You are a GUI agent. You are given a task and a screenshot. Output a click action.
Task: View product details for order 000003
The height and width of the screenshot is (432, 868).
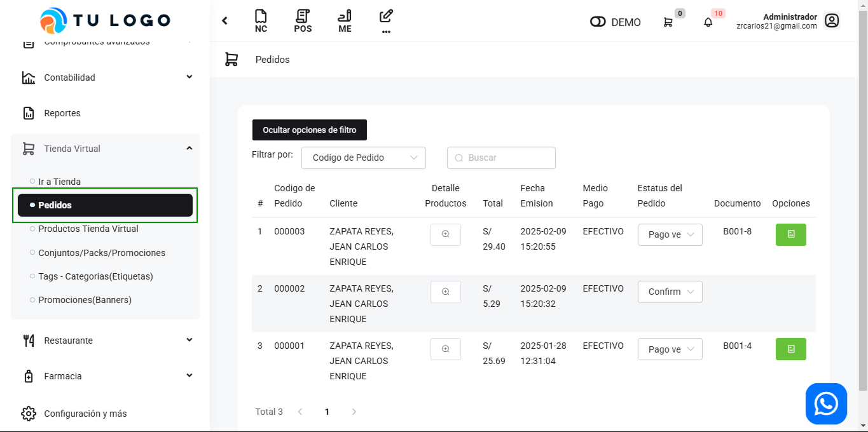445,234
